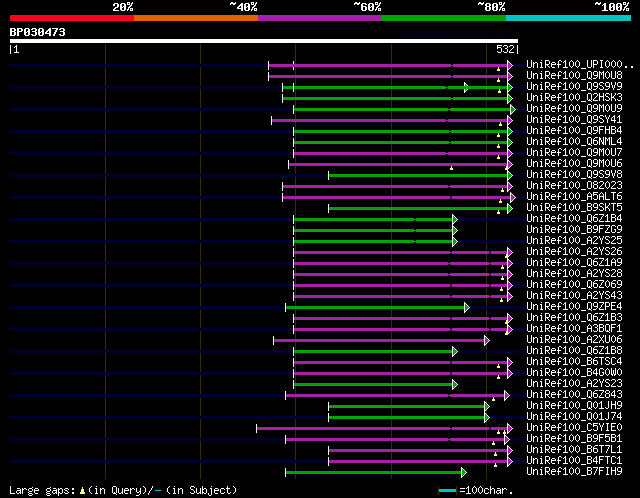Image resolution: width=640 pixels, height=498 pixels.
Task: Select the UniRef100_B4G0W0 row label
Action: coord(574,373)
